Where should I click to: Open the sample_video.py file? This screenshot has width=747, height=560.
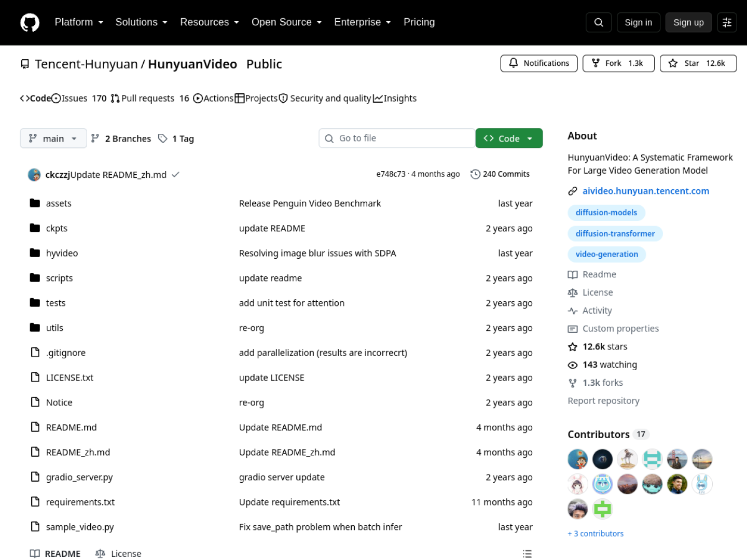click(80, 527)
